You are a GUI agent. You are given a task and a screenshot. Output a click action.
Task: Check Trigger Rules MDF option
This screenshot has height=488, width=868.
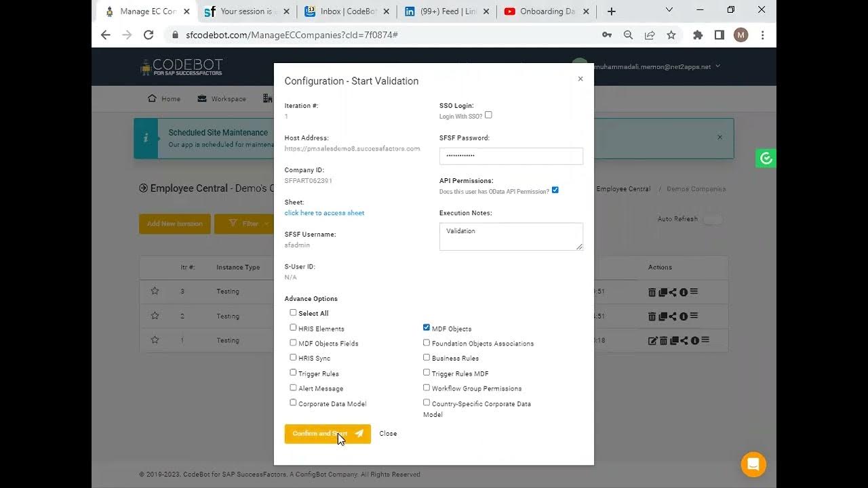[x=427, y=372]
